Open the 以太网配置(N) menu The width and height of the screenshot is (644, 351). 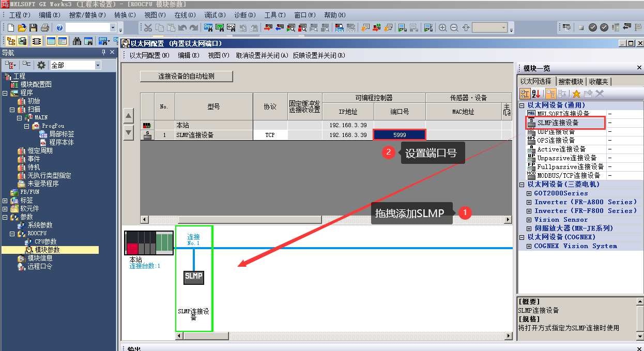click(x=149, y=55)
